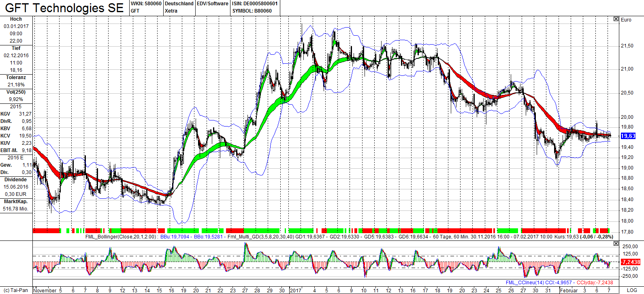Image resolution: width=644 pixels, height=294 pixels.
Task: Select the low date 02.12.2016
Action: pos(16,56)
